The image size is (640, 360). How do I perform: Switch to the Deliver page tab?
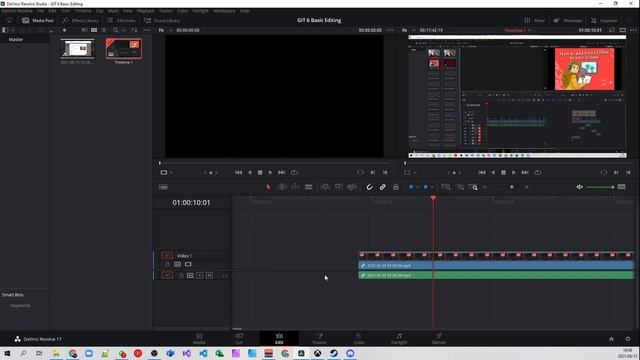click(x=439, y=339)
